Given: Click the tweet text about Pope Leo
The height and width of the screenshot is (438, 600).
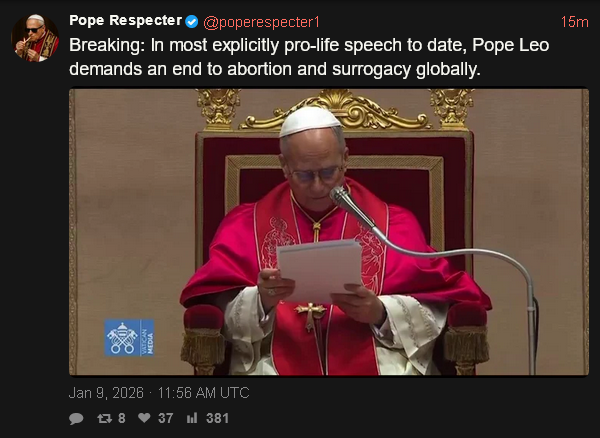Looking at the screenshot, I should (x=309, y=57).
